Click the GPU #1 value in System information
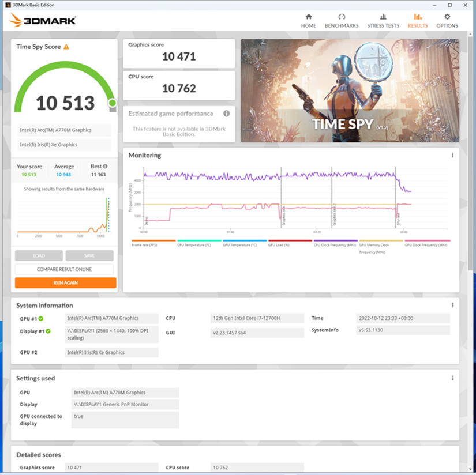Viewport: 476px width, 475px height. click(111, 318)
